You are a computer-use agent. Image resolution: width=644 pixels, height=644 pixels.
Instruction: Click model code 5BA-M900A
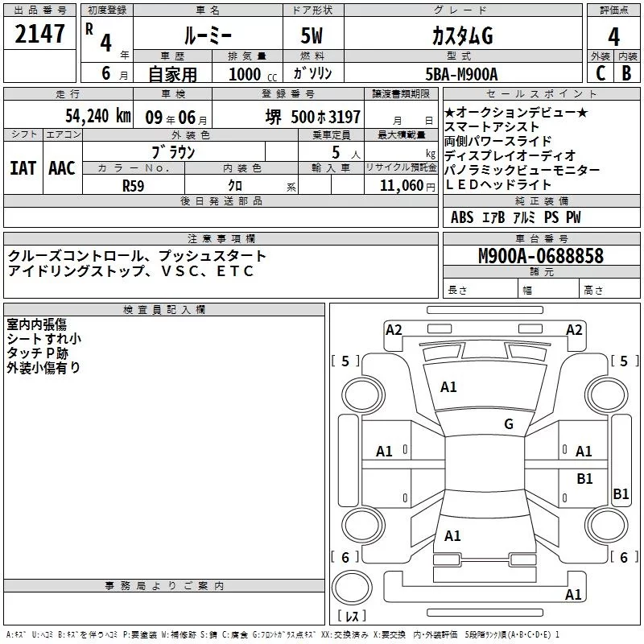pyautogui.click(x=461, y=74)
